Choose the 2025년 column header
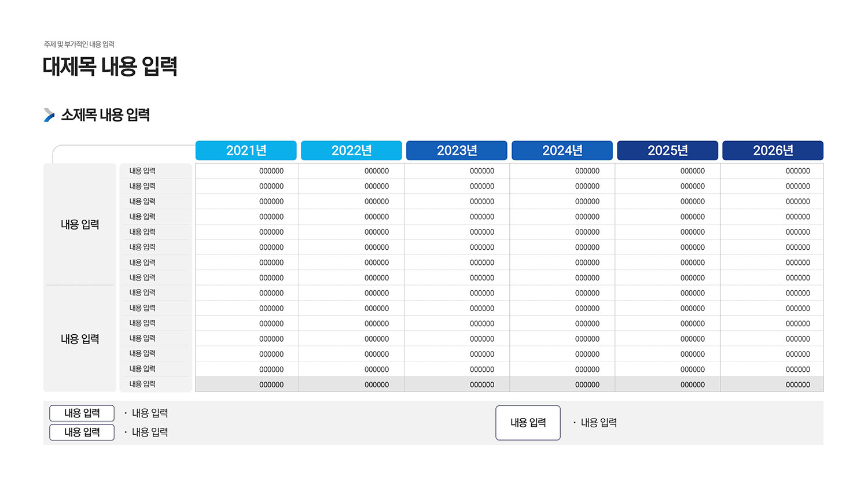This screenshot has width=868, height=488. pyautogui.click(x=667, y=150)
